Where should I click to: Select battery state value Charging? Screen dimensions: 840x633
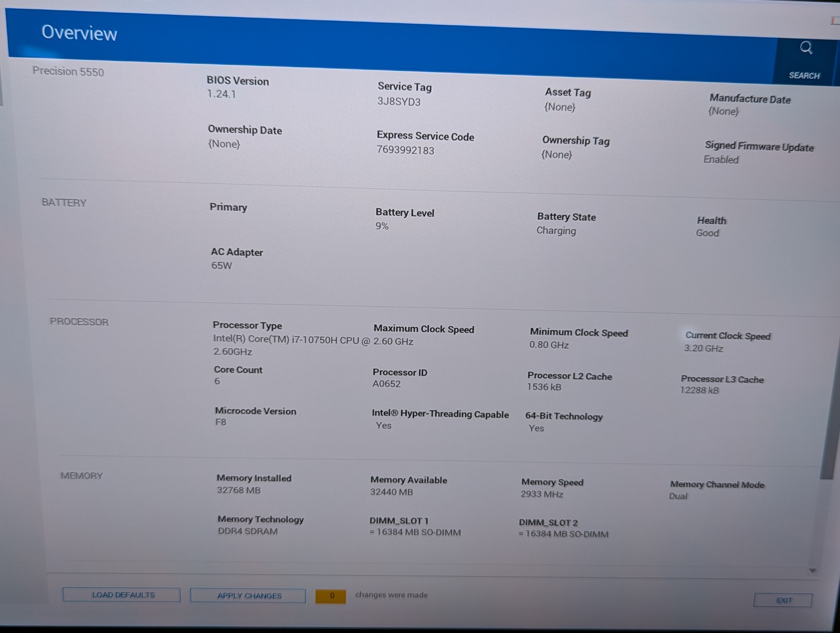click(556, 231)
